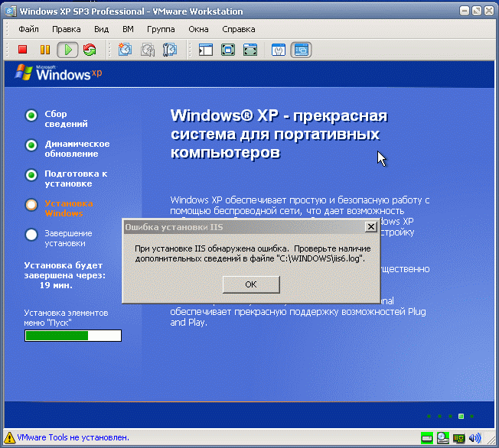Click the 'C:\WINDOWS\iis6.log' path text
Screen dimensions: 499x448
318,258
